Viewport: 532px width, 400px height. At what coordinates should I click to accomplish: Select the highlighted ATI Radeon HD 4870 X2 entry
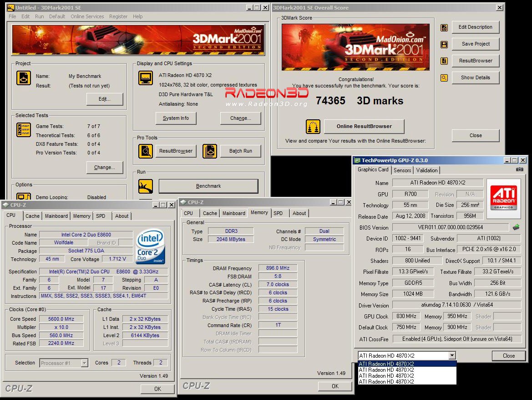coord(407,364)
